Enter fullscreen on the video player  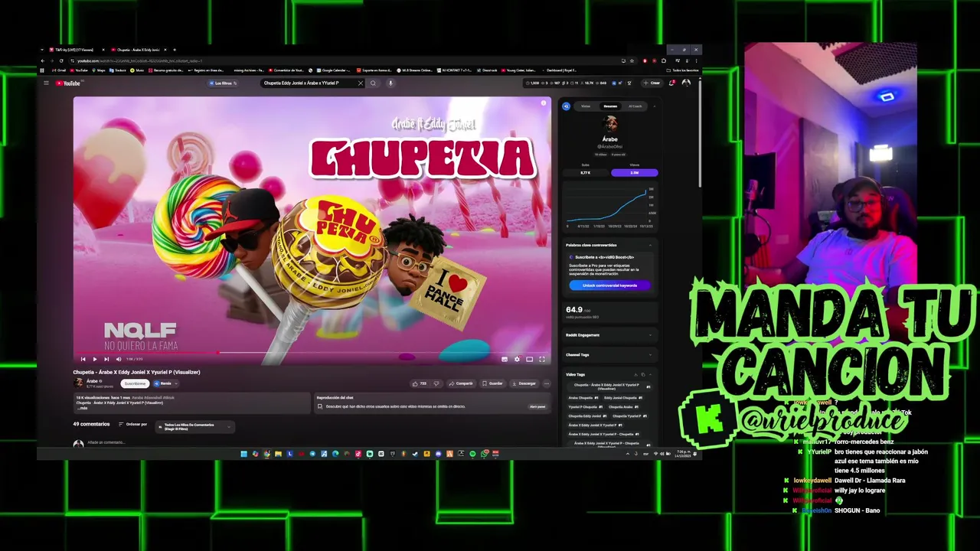tap(542, 359)
